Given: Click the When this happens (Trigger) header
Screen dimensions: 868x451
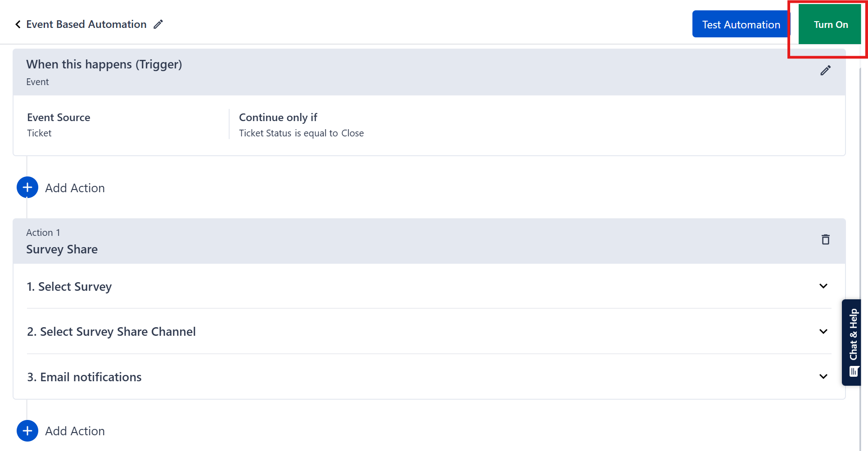Looking at the screenshot, I should point(104,64).
